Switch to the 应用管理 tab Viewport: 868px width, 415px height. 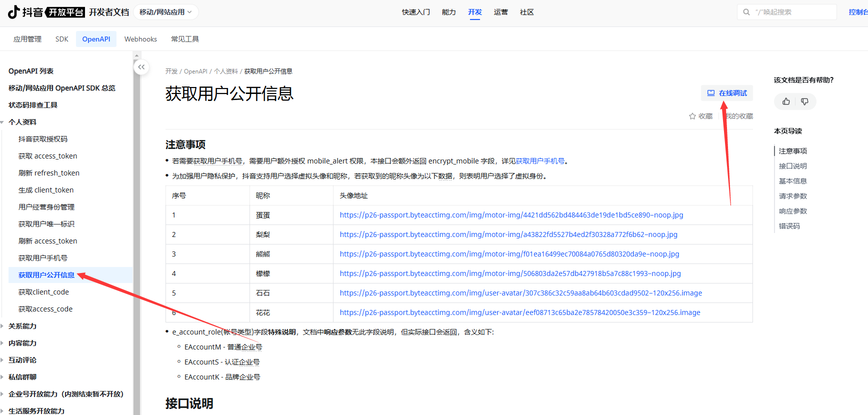pyautogui.click(x=27, y=39)
